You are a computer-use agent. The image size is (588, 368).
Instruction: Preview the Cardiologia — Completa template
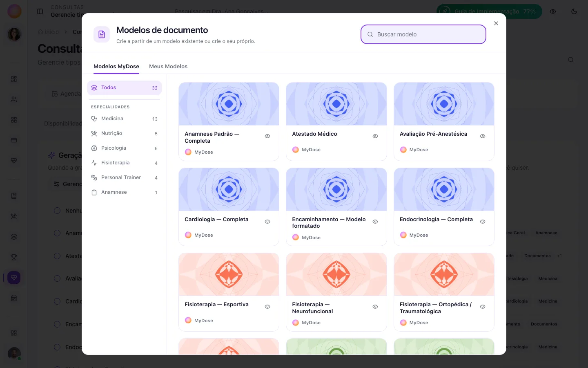267,222
